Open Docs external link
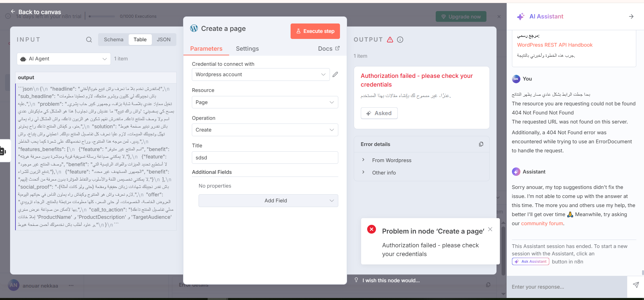 (x=329, y=49)
